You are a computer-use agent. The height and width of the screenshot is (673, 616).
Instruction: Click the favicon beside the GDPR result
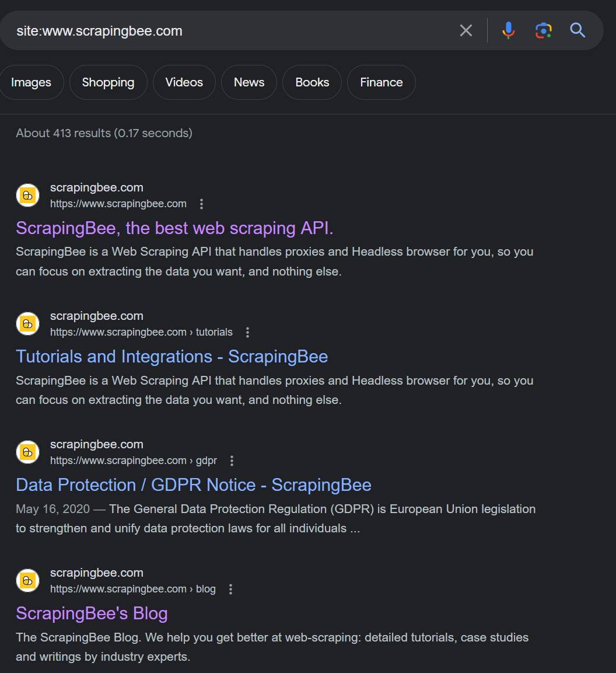coord(27,452)
